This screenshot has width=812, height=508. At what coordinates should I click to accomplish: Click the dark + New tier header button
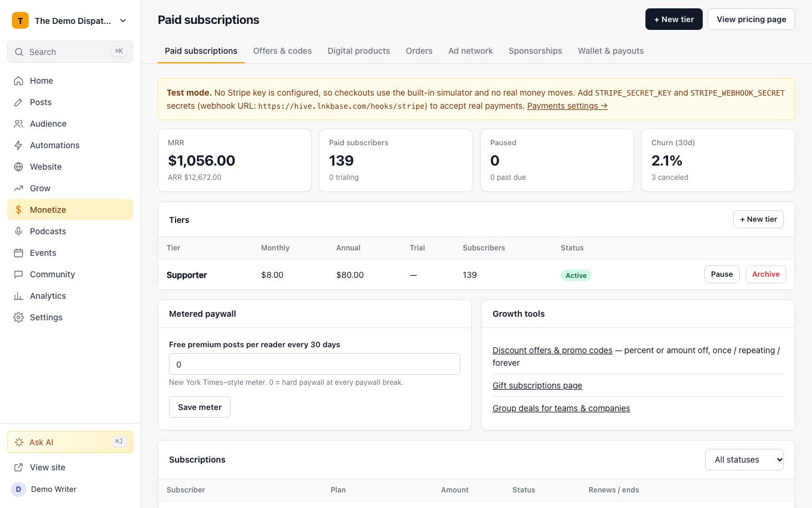pos(674,19)
